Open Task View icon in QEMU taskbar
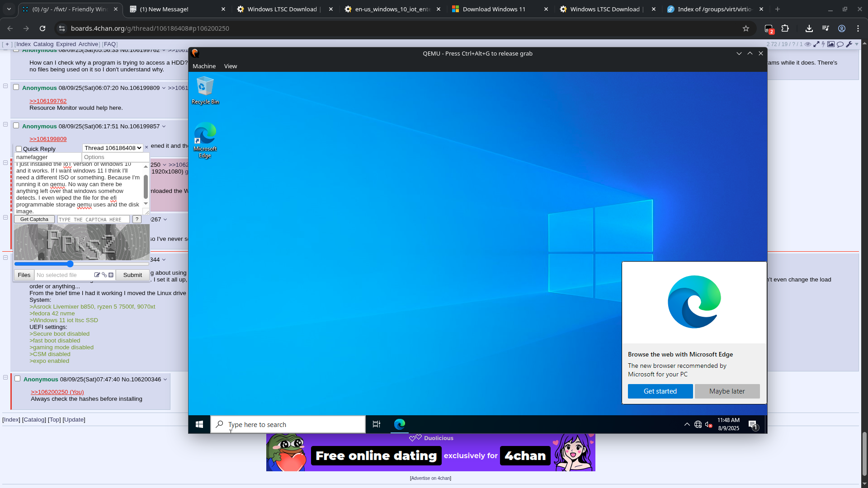Viewport: 868px width, 488px height. click(x=376, y=424)
